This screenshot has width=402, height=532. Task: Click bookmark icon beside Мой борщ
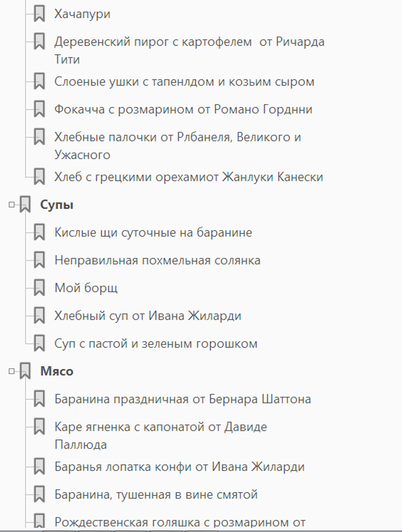pos(39,288)
